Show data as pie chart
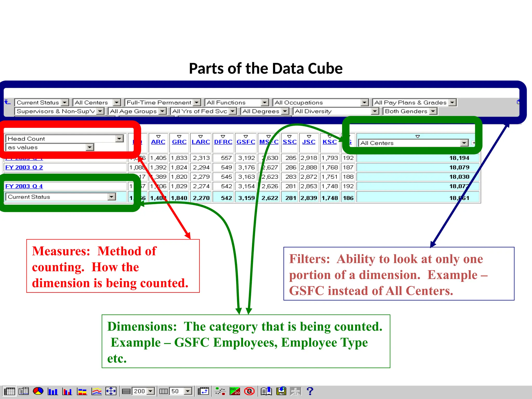The image size is (532, 399). click(38, 391)
